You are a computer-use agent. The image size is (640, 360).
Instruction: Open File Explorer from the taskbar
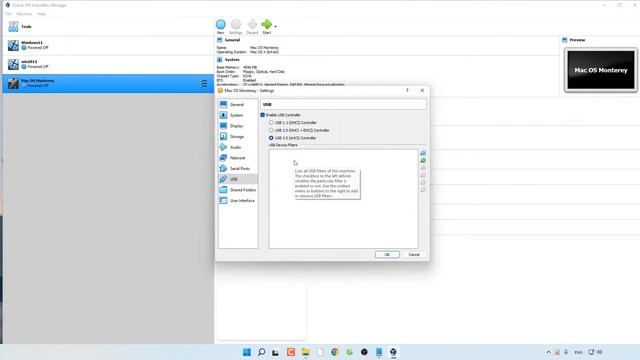click(305, 352)
